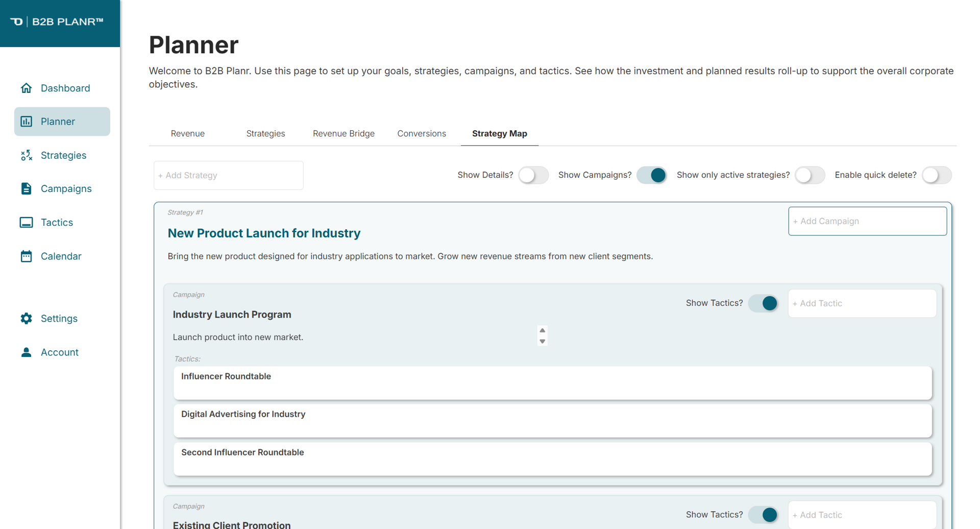980x529 pixels.
Task: Select the Second Influencer Roundtable tactic
Action: click(x=553, y=459)
